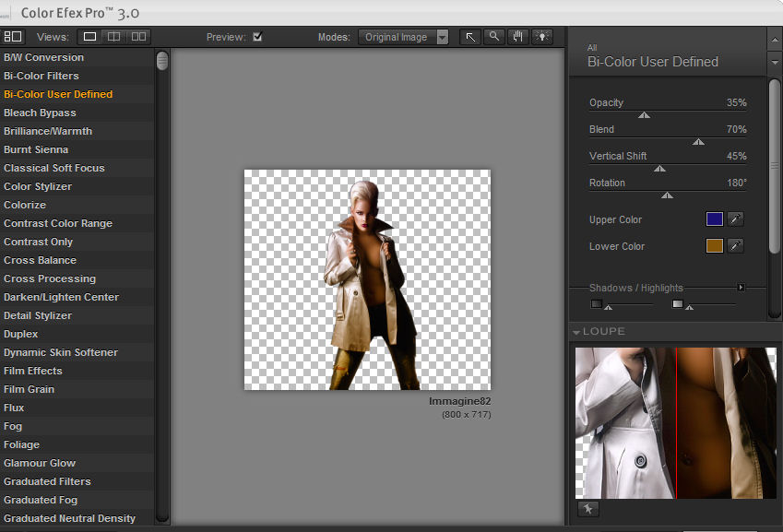
Task: Select the zoom magnifier tool
Action: point(494,37)
